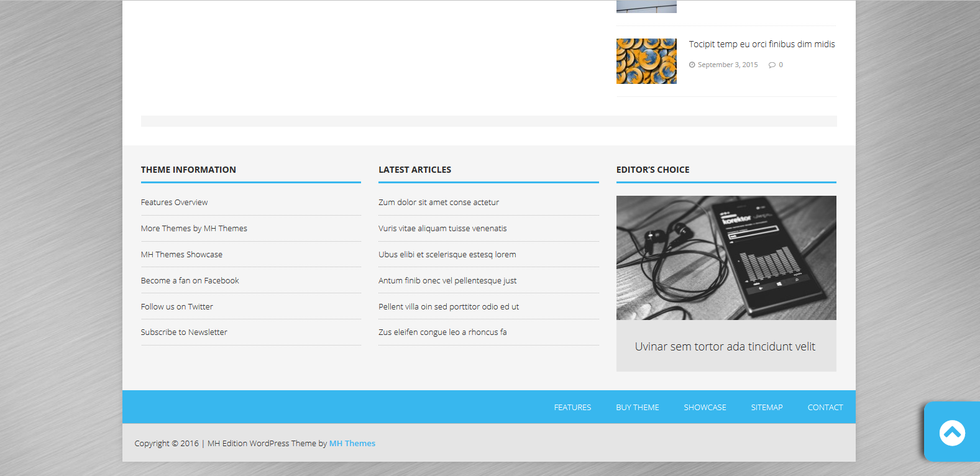
Task: Click the scroll-to-top arrow button
Action: click(951, 433)
